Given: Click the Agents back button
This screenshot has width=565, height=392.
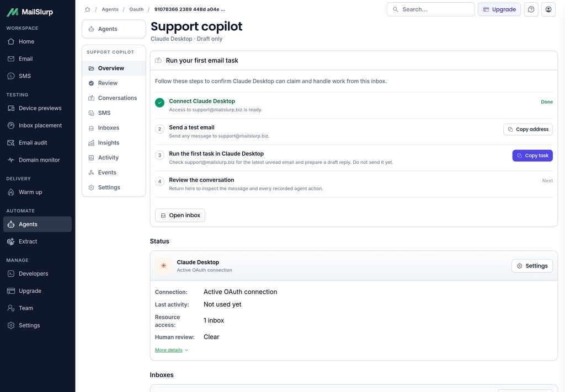Looking at the screenshot, I should tap(114, 29).
